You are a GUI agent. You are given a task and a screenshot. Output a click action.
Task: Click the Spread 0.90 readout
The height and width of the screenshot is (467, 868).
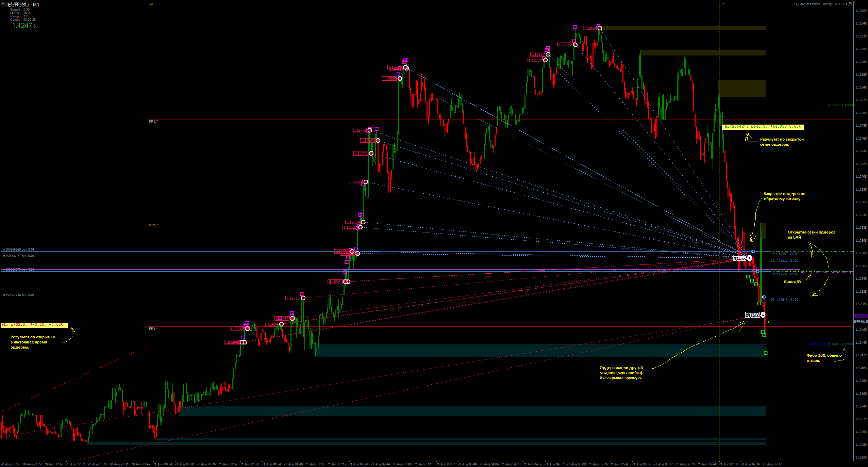point(20,10)
